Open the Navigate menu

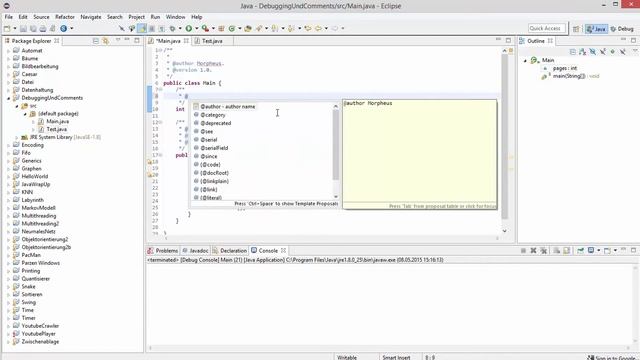pos(91,17)
